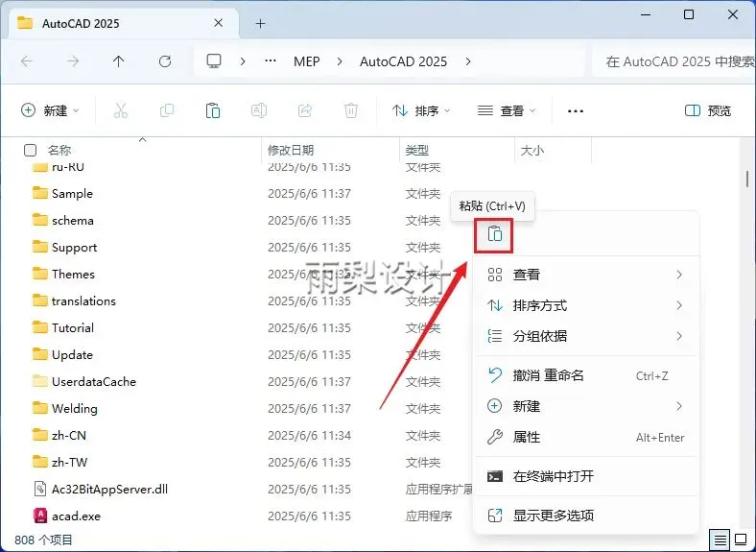Image resolution: width=756 pixels, height=552 pixels.
Task: Select the Support folder name
Action: click(74, 248)
